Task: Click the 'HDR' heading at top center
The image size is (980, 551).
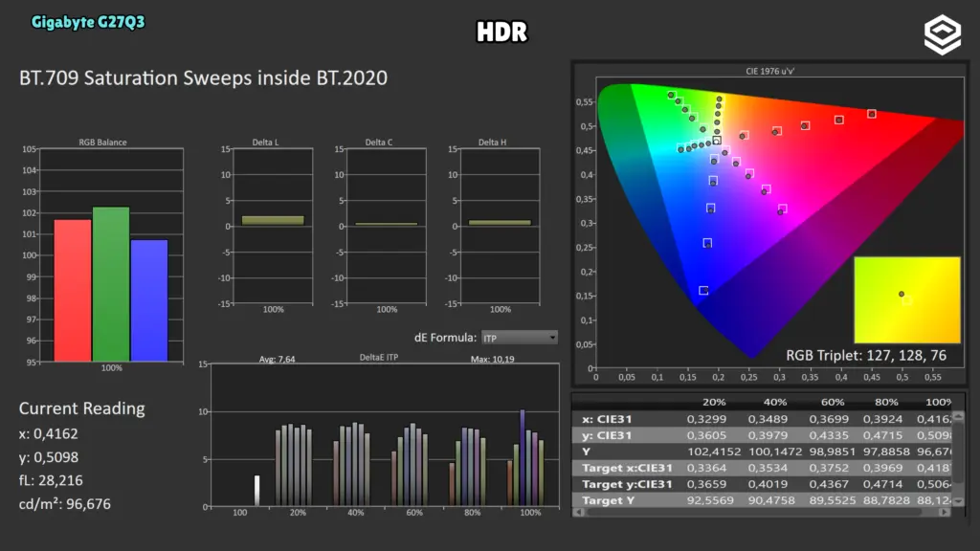Action: point(501,32)
